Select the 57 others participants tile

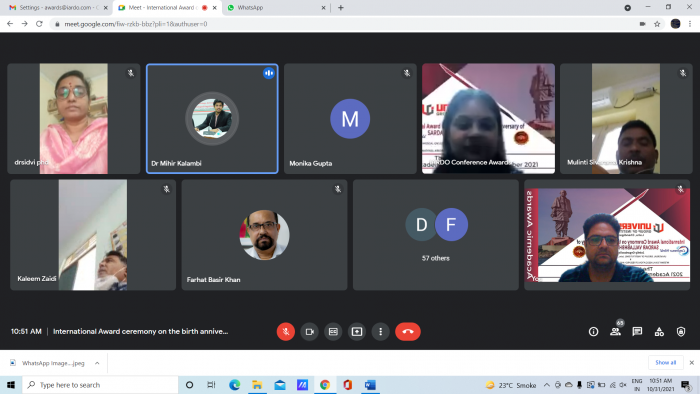[x=436, y=235]
